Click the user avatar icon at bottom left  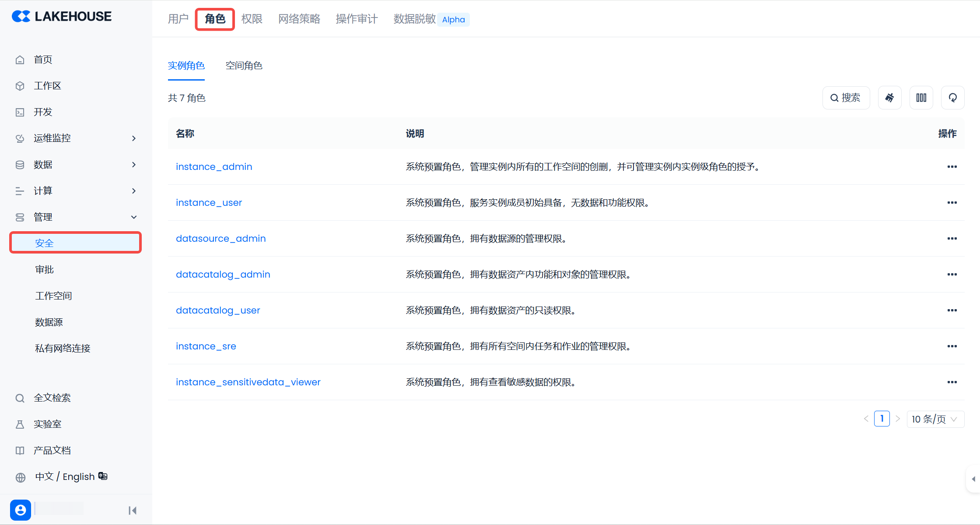(21, 510)
